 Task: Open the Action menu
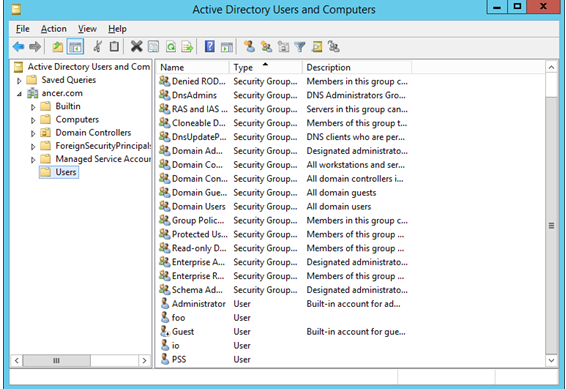tap(53, 29)
